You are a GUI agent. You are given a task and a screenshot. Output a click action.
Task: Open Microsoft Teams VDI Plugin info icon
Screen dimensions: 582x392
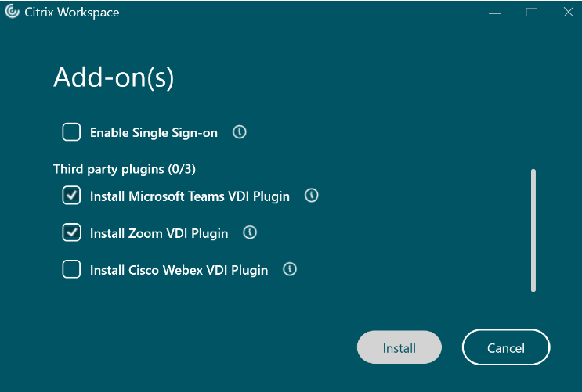[312, 196]
